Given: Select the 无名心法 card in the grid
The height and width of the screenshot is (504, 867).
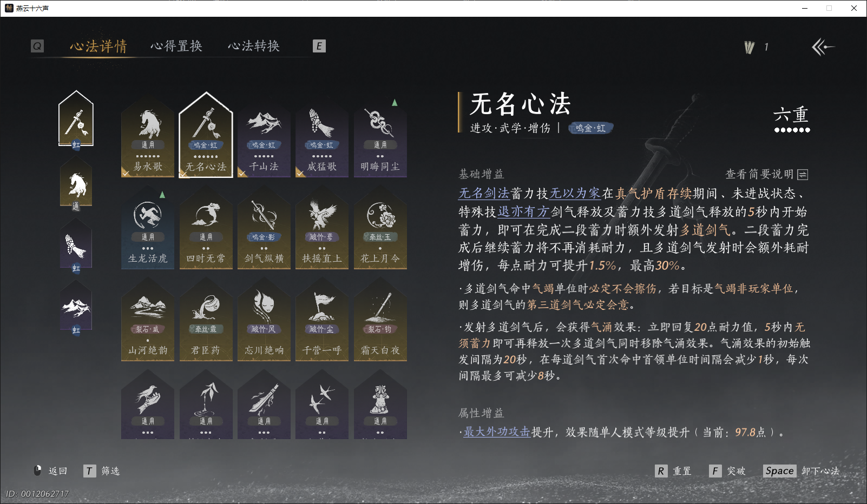Looking at the screenshot, I should click(206, 135).
